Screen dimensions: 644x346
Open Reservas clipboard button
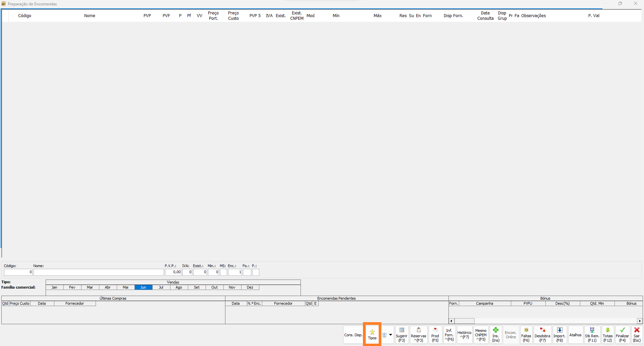(418, 335)
